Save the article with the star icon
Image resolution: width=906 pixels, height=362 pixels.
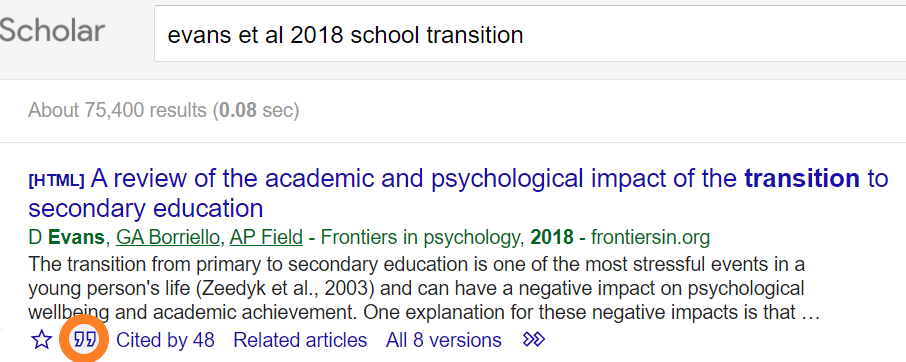(41, 340)
